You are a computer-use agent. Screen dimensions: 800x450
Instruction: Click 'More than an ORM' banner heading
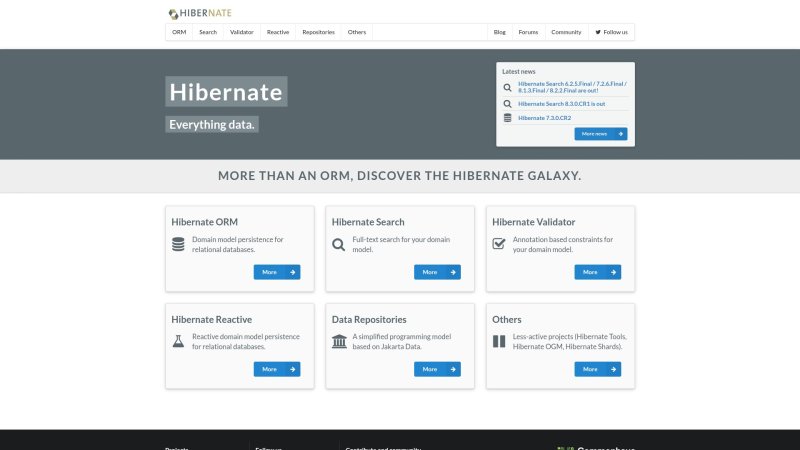(x=399, y=176)
